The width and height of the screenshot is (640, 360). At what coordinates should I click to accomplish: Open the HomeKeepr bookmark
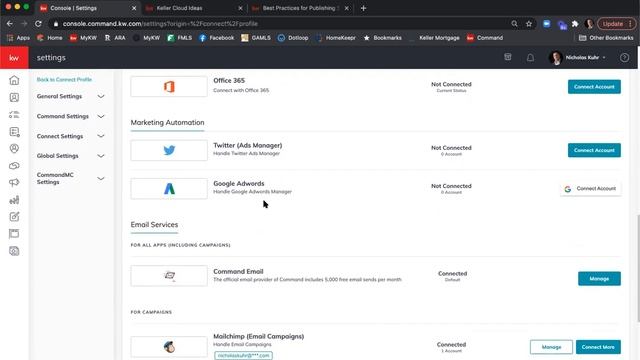(336, 38)
